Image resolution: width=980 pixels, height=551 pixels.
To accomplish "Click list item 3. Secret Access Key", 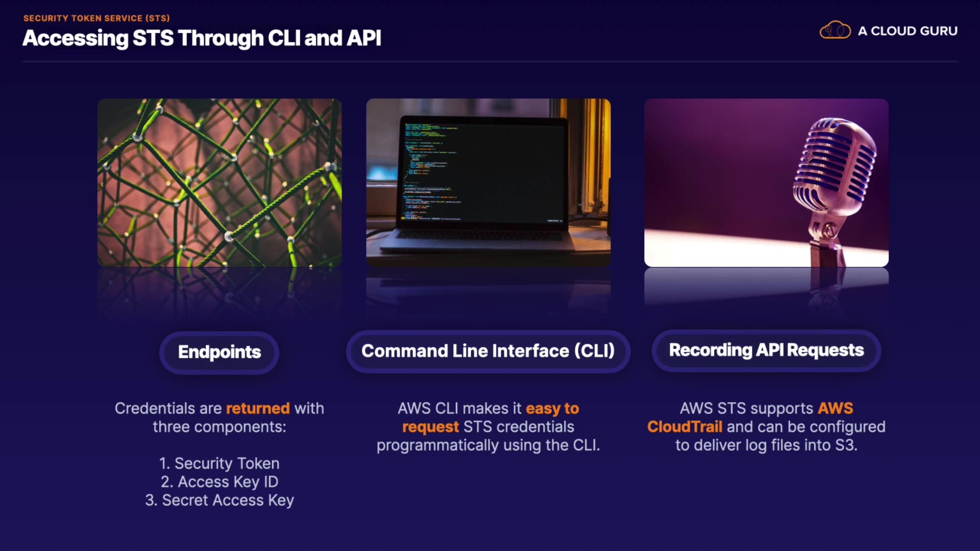I will [219, 500].
